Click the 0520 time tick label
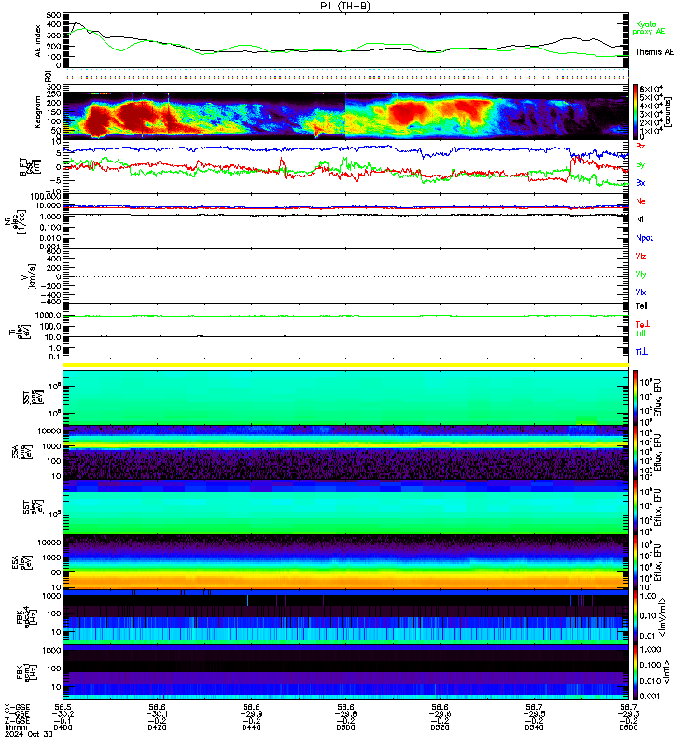700x747 pixels. [440, 727]
